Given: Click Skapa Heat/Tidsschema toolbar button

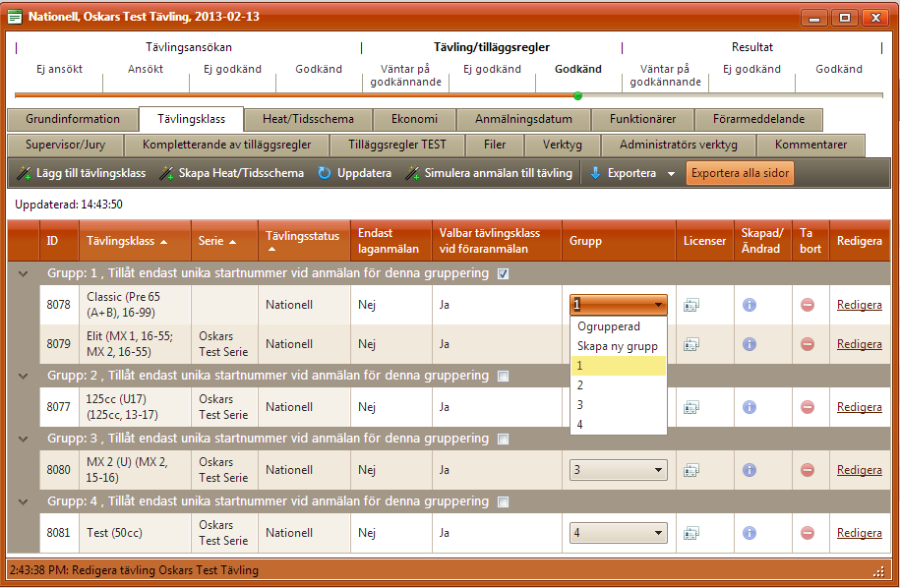Looking at the screenshot, I should click(231, 173).
